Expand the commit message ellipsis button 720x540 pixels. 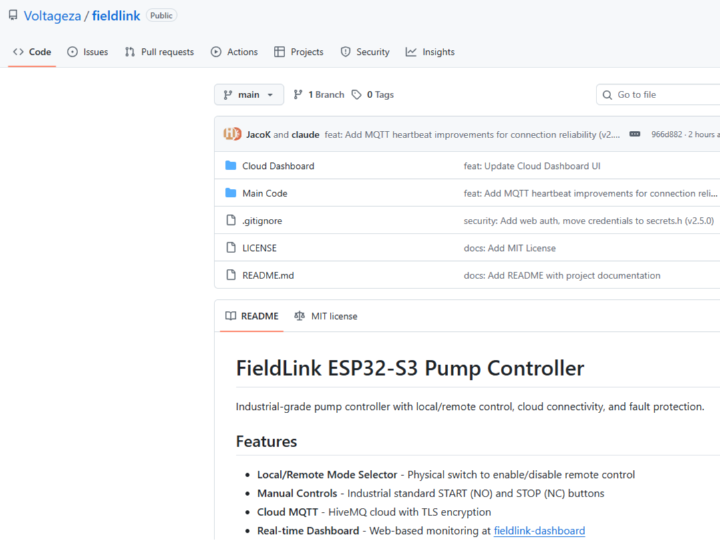coord(634,134)
